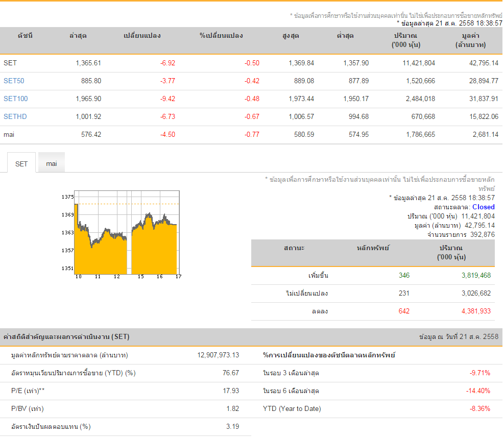This screenshot has width=504, height=437.
Task: Click the 'ต่ำสุด' column header
Action: coord(345,36)
